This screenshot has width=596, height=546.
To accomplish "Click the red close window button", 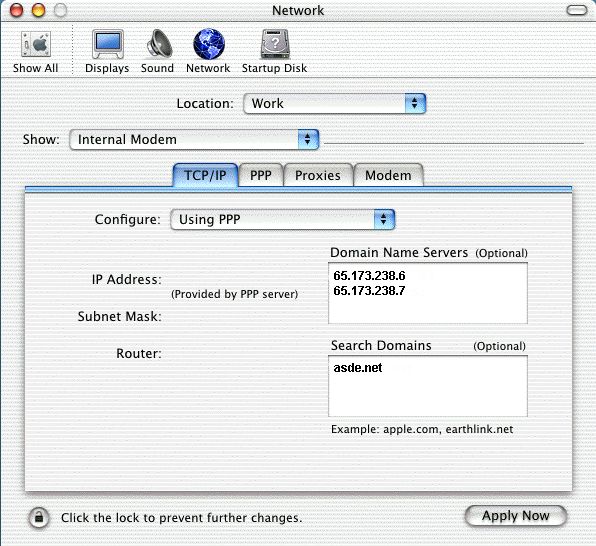I will 16,10.
